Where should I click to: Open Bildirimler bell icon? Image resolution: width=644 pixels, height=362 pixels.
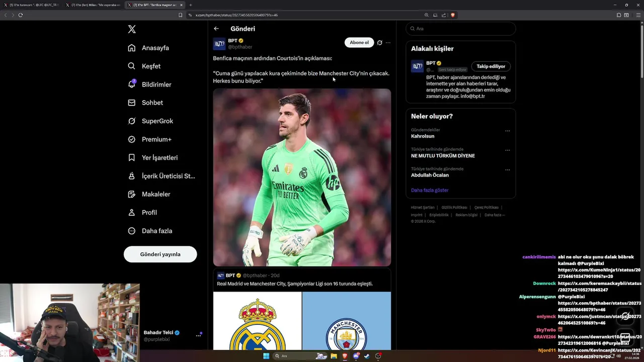click(131, 84)
